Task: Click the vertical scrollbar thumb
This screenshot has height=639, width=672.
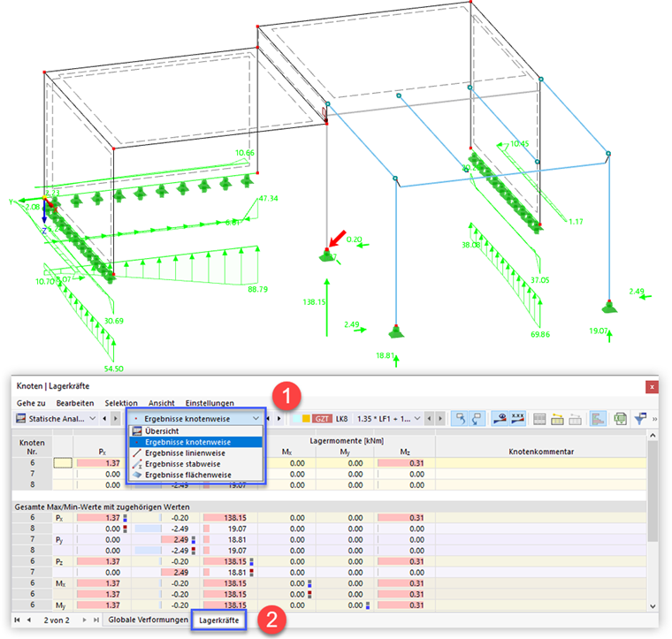Action: pos(653,491)
